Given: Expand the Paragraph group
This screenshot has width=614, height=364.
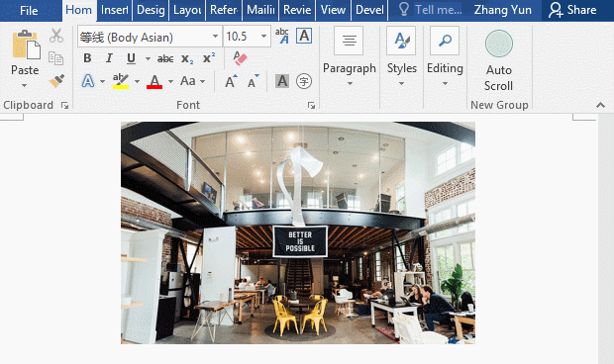Looking at the screenshot, I should (350, 57).
